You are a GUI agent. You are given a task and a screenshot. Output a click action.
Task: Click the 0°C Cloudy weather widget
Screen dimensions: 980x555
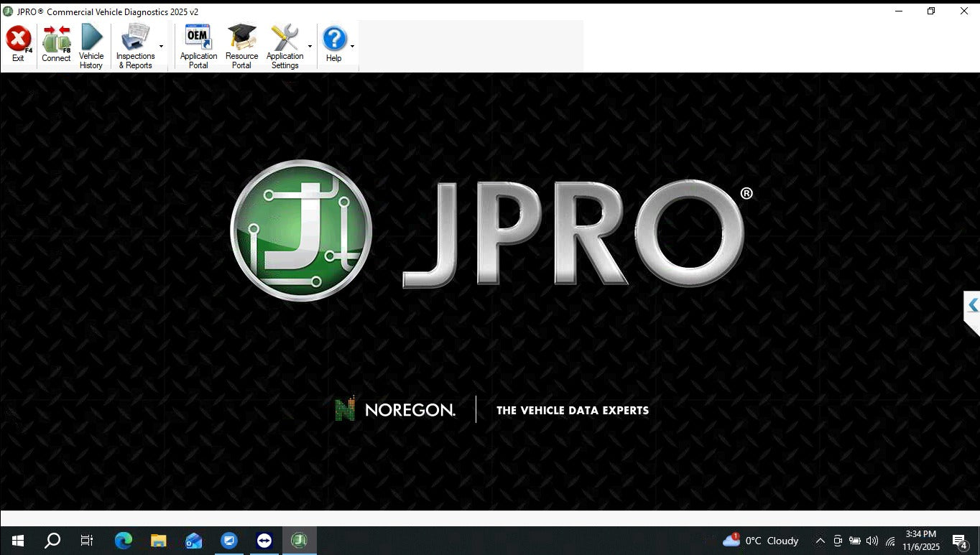(x=762, y=540)
